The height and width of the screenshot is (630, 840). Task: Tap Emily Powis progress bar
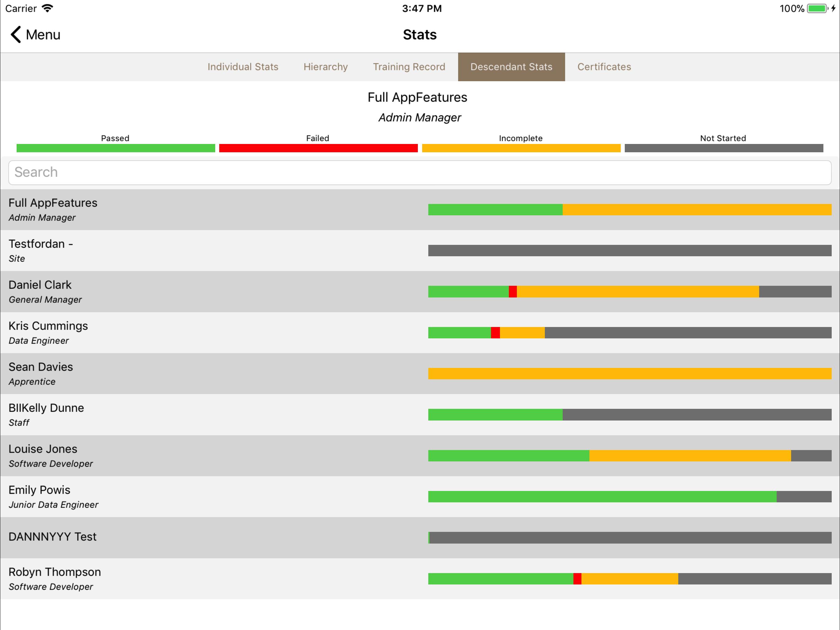630,496
